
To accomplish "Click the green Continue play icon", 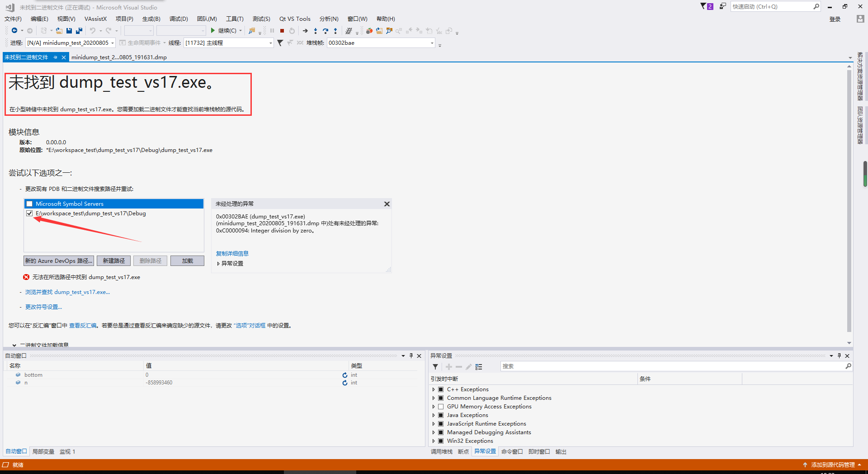I will coord(212,31).
